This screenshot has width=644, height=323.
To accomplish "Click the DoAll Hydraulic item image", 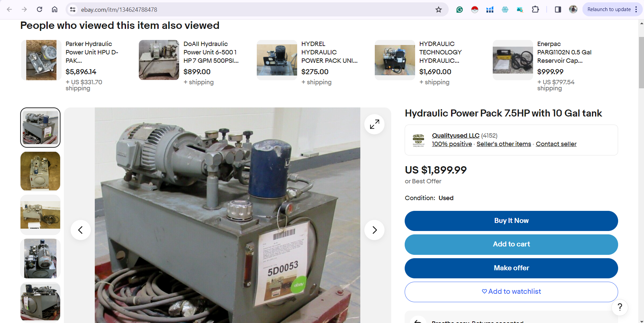I will tap(159, 60).
